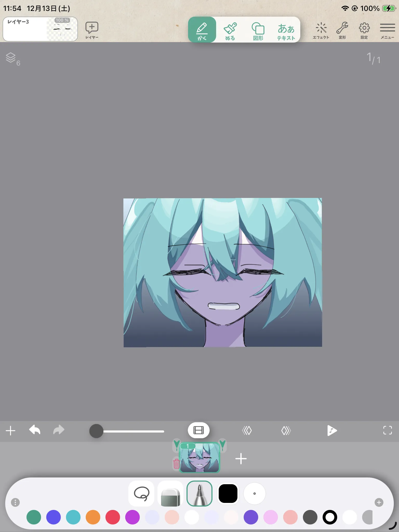Click the 1/1 page counter
Image resolution: width=399 pixels, height=532 pixels.
pos(373,58)
